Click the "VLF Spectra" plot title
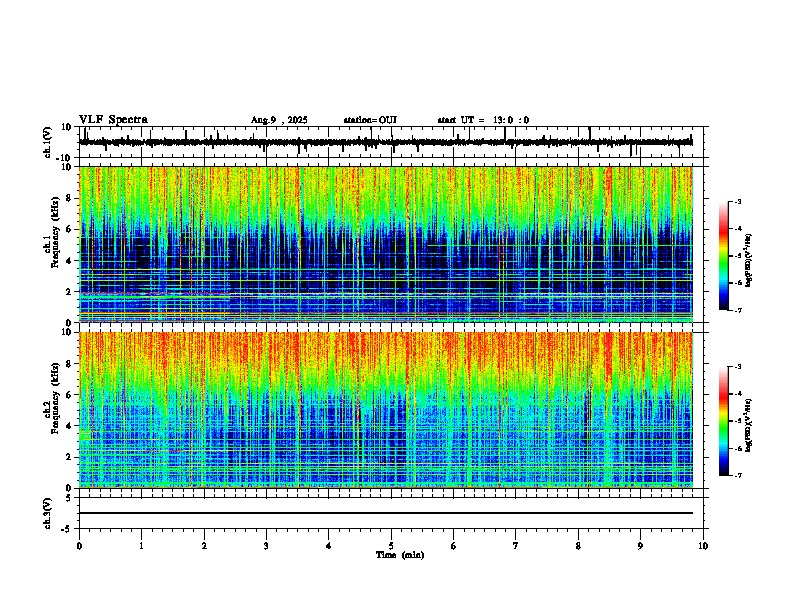Viewport: 792px width, 612px height. coord(113,119)
